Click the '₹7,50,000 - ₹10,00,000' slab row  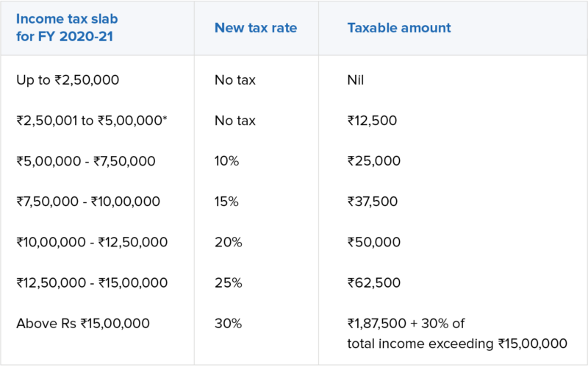pyautogui.click(x=88, y=201)
